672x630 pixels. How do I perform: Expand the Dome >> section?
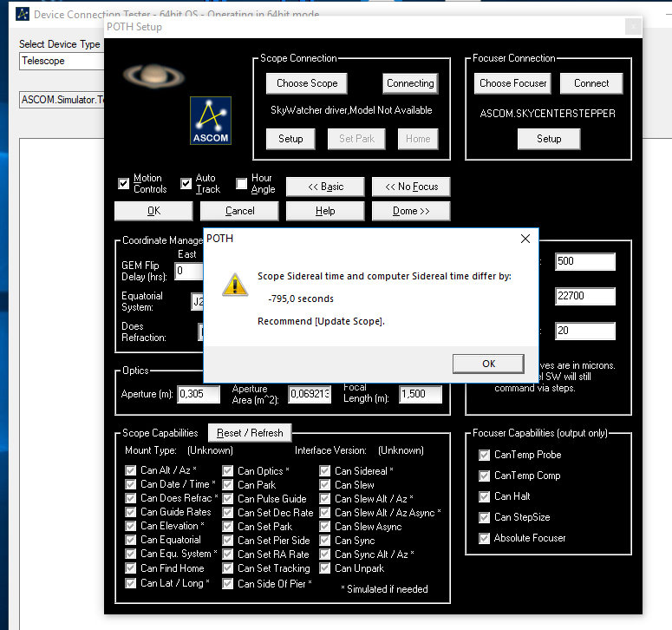point(411,211)
